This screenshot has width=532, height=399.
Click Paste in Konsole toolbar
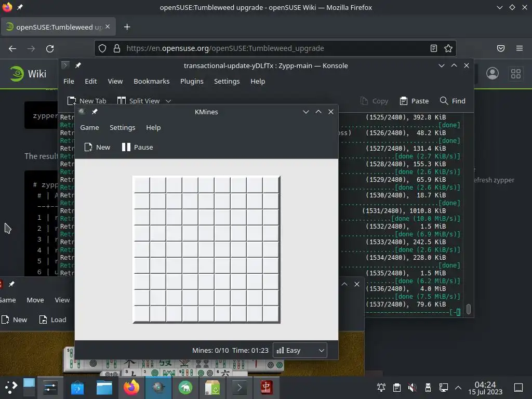pos(414,101)
